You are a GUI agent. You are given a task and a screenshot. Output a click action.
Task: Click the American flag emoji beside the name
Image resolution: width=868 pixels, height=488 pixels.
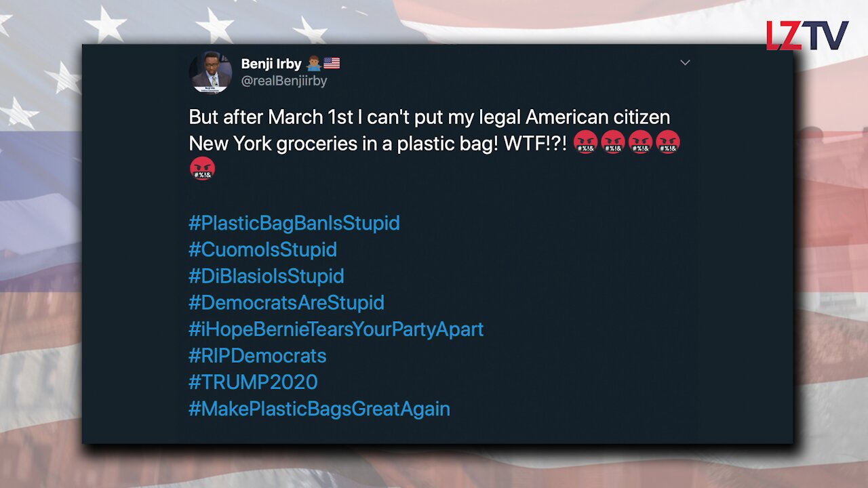(332, 64)
